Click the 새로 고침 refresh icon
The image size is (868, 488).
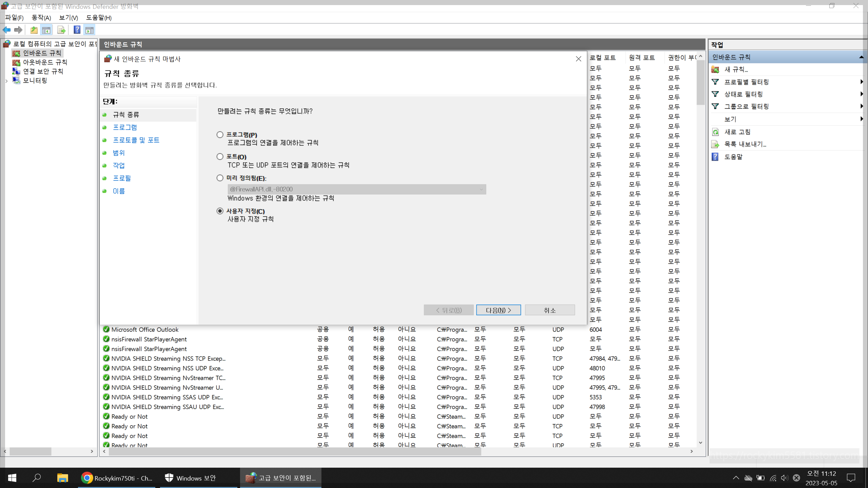(715, 132)
